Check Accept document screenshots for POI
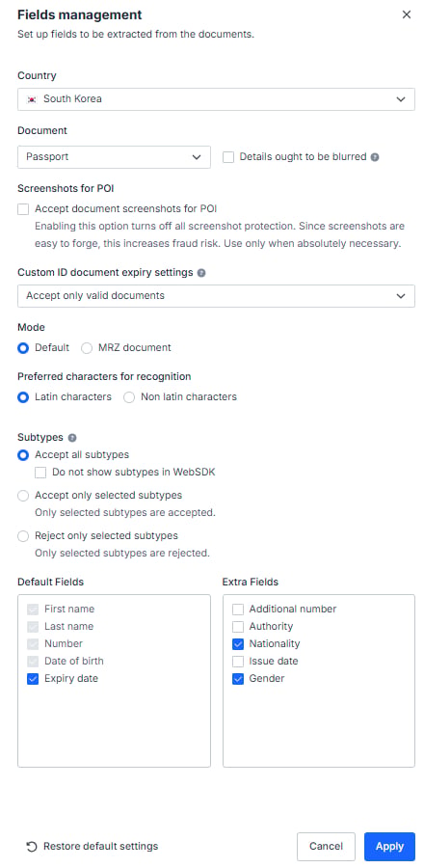 [x=23, y=209]
